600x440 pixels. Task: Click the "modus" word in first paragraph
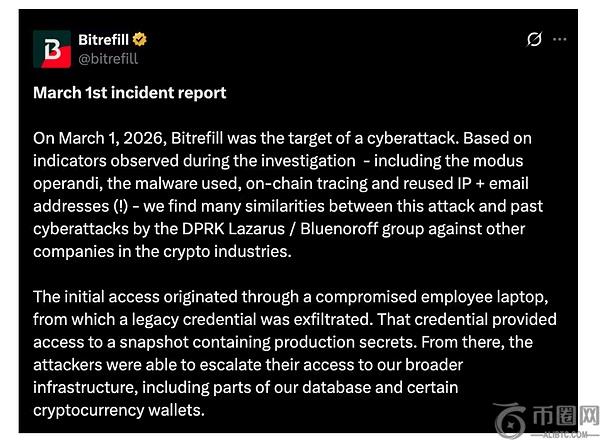[499, 160]
